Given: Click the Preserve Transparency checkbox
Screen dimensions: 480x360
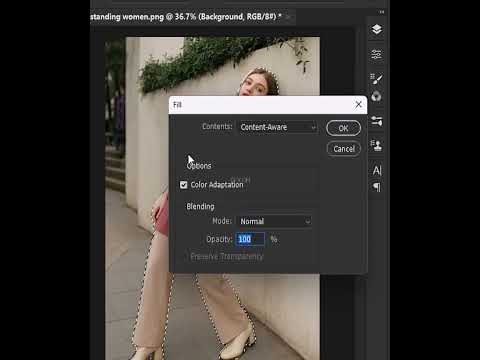Looking at the screenshot, I should 187,257.
